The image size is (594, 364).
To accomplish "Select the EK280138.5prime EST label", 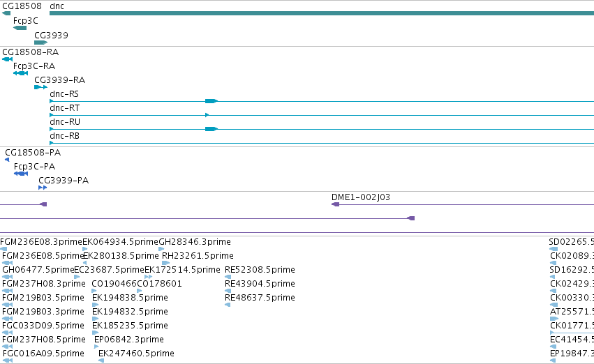I will 121,256.
